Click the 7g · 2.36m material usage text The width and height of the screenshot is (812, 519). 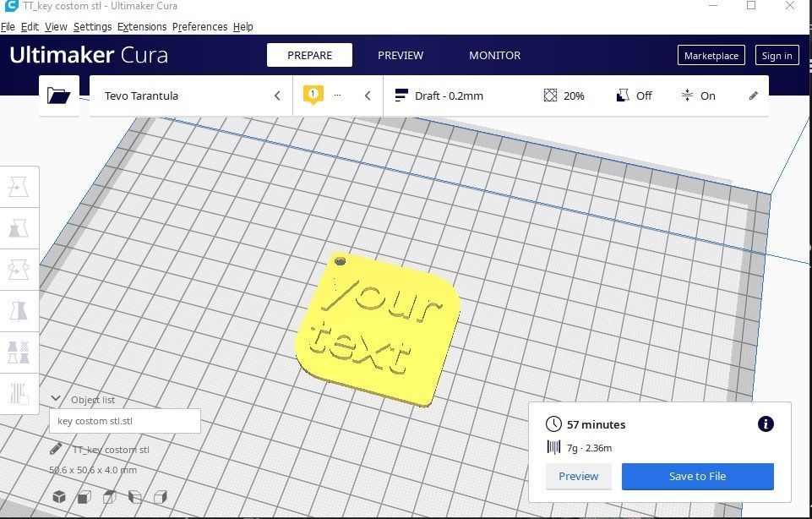(x=589, y=448)
